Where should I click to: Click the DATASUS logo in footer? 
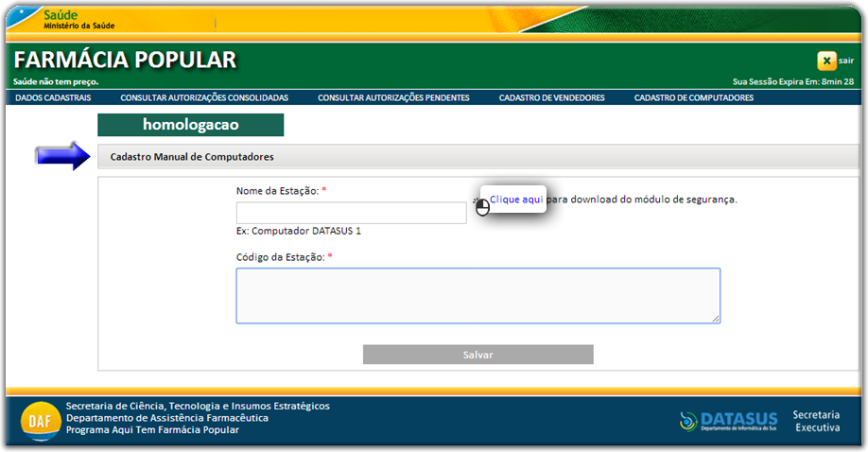(x=728, y=421)
